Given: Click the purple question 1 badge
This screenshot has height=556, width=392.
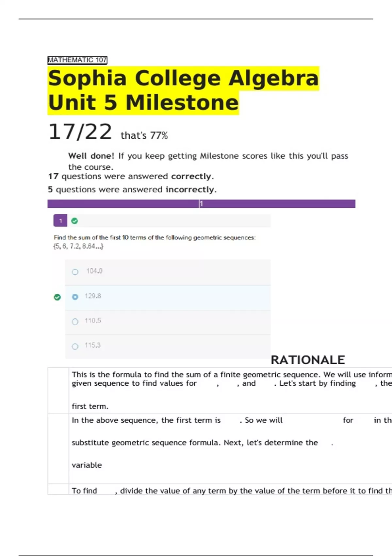Looking at the screenshot, I should [x=60, y=221].
